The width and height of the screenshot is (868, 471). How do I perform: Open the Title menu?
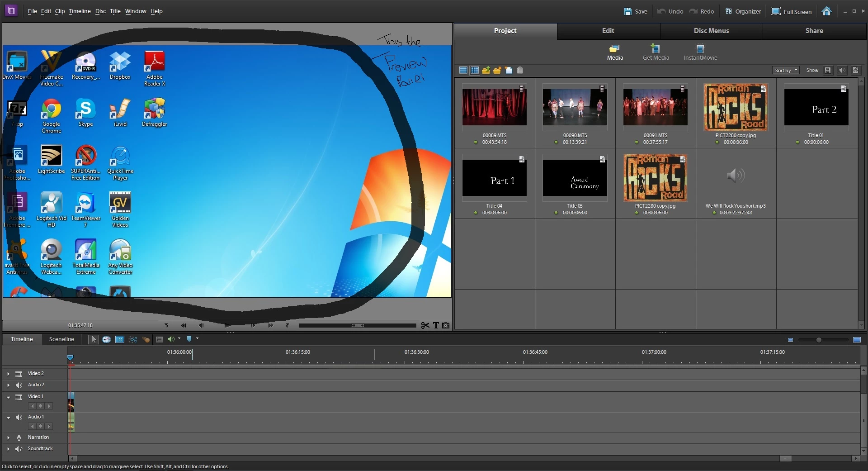tap(115, 11)
